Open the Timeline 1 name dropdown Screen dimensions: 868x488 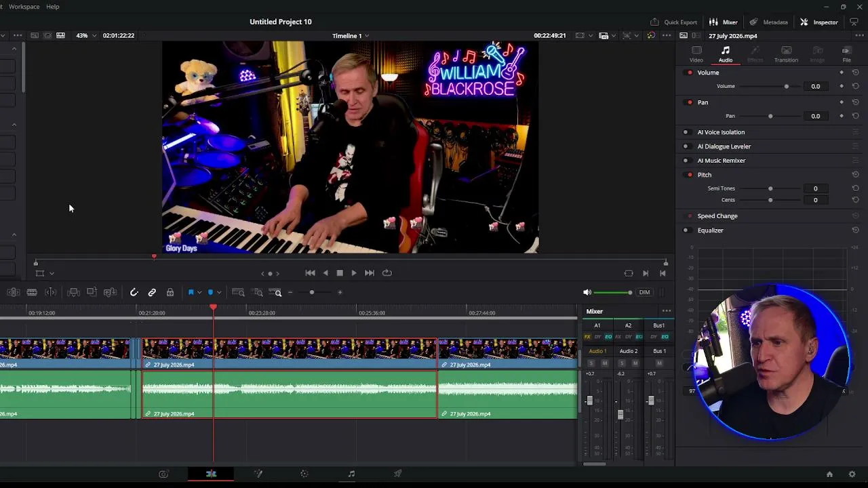[x=351, y=35]
